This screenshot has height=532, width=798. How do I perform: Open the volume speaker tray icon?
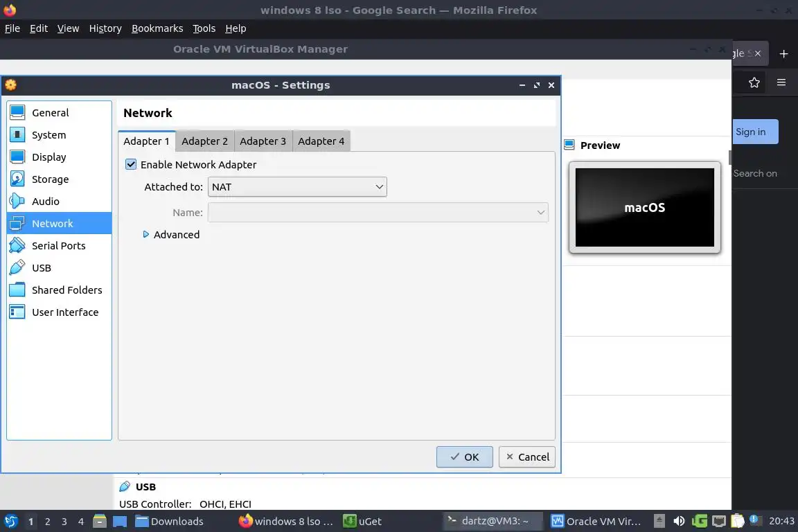679,521
